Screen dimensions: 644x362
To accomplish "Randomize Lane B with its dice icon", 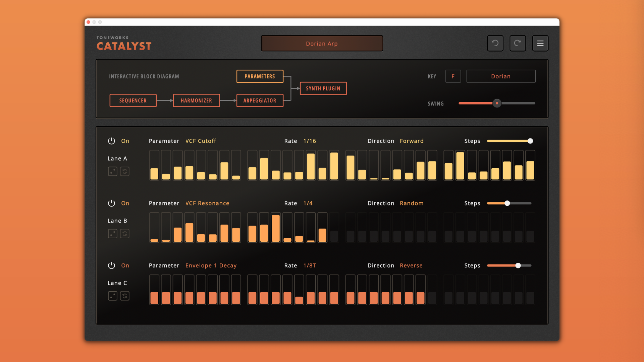I will pos(113,234).
